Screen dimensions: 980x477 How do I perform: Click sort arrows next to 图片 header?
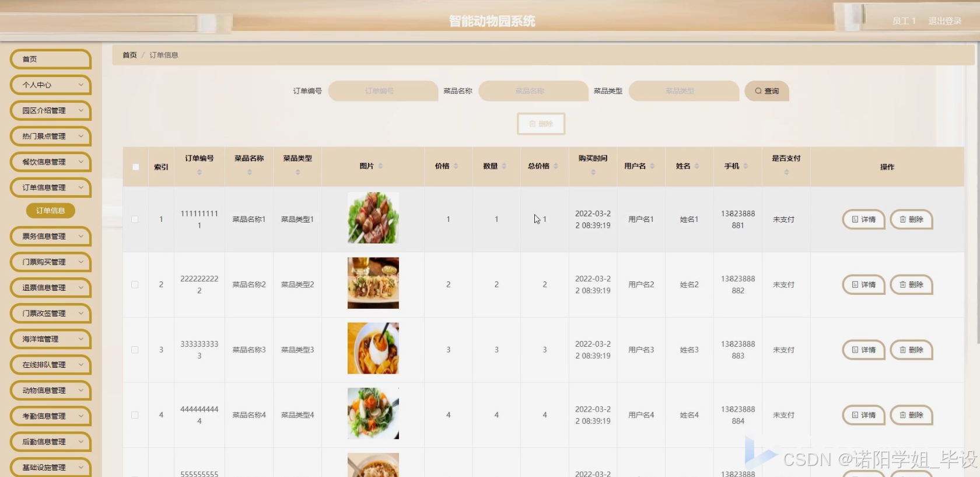tap(380, 166)
